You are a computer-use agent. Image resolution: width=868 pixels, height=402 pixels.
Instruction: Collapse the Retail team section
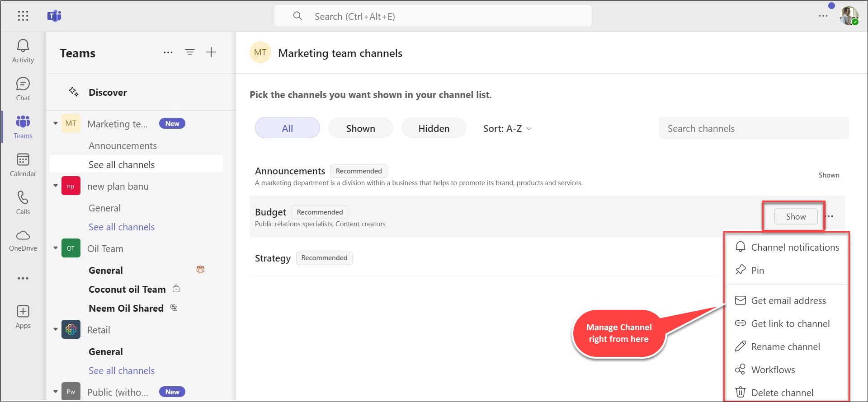tap(56, 329)
